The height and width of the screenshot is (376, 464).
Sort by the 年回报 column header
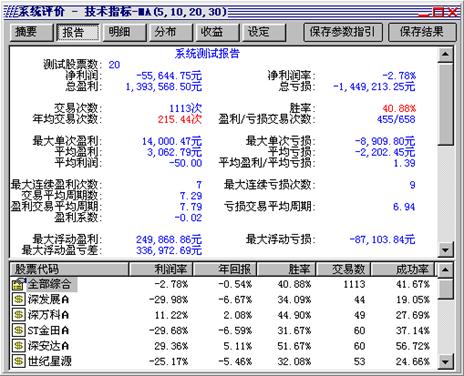[225, 269]
